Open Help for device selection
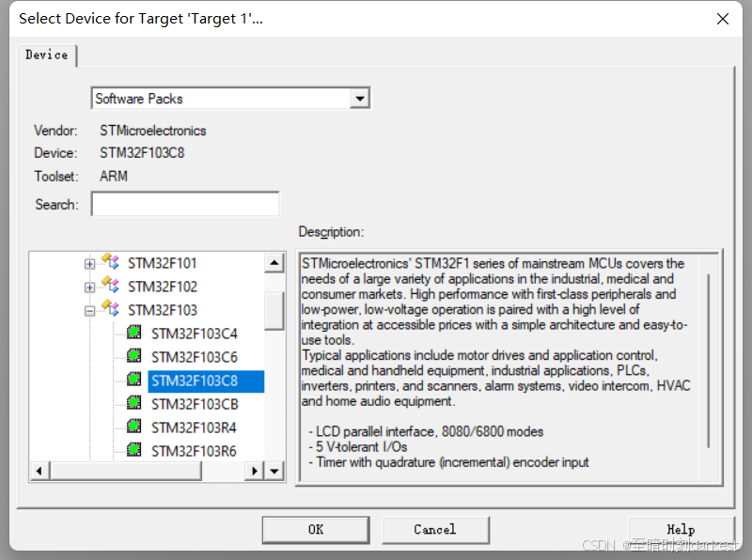The height and width of the screenshot is (560, 752). pos(681,530)
